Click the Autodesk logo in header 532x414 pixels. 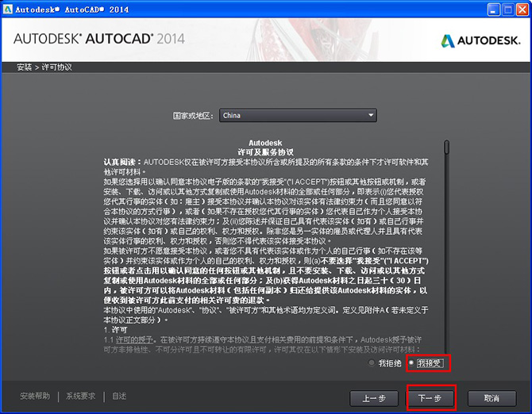[480, 40]
